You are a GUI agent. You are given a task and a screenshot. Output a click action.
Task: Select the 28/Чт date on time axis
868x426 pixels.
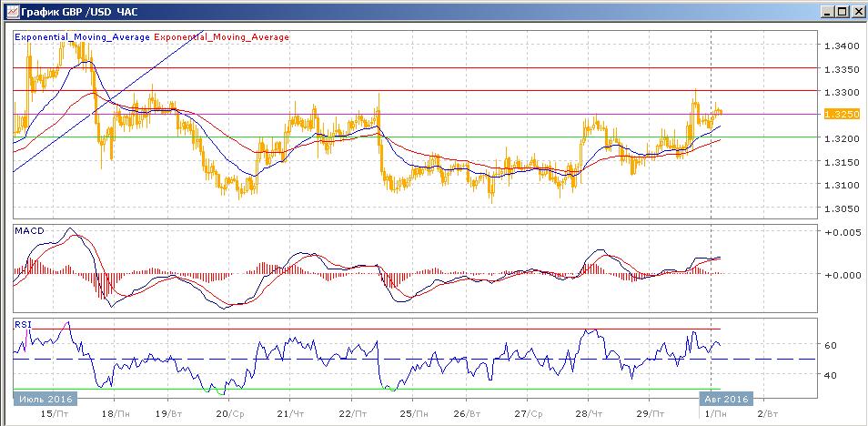tap(590, 413)
